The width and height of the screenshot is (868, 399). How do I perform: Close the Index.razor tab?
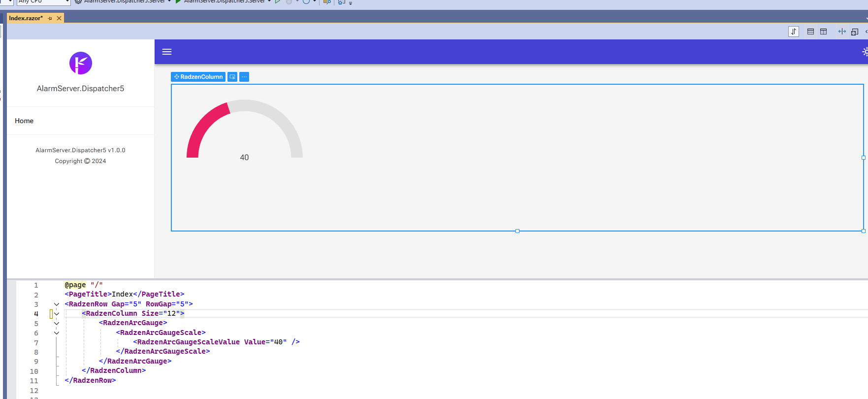59,18
